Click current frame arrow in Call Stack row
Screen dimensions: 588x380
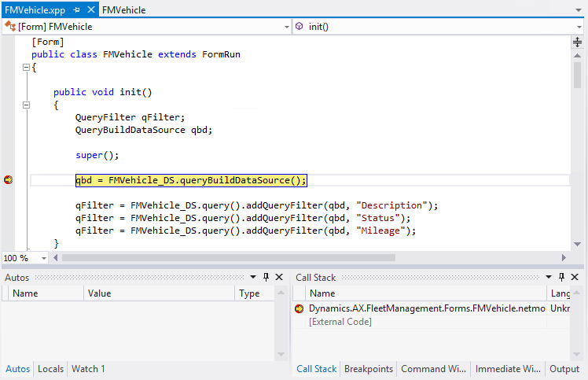(x=300, y=309)
